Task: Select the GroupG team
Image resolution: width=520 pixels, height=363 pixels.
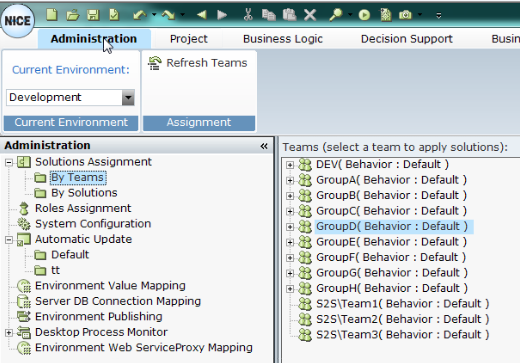Action: (x=392, y=273)
